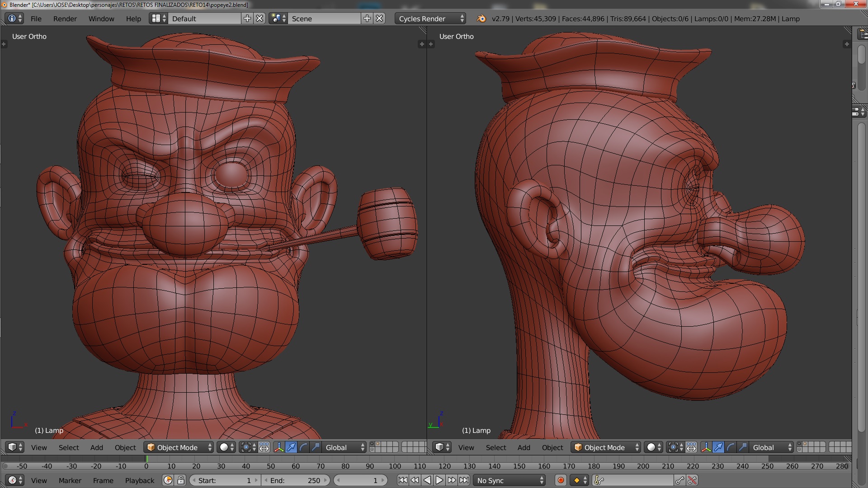Open timeline editor type selector

click(14, 480)
